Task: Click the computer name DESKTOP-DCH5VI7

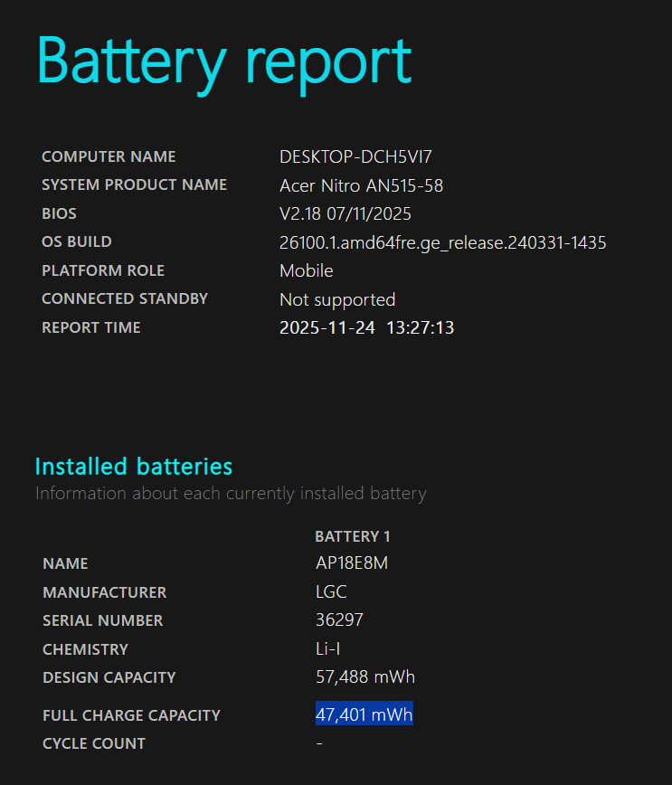Action: [x=362, y=157]
